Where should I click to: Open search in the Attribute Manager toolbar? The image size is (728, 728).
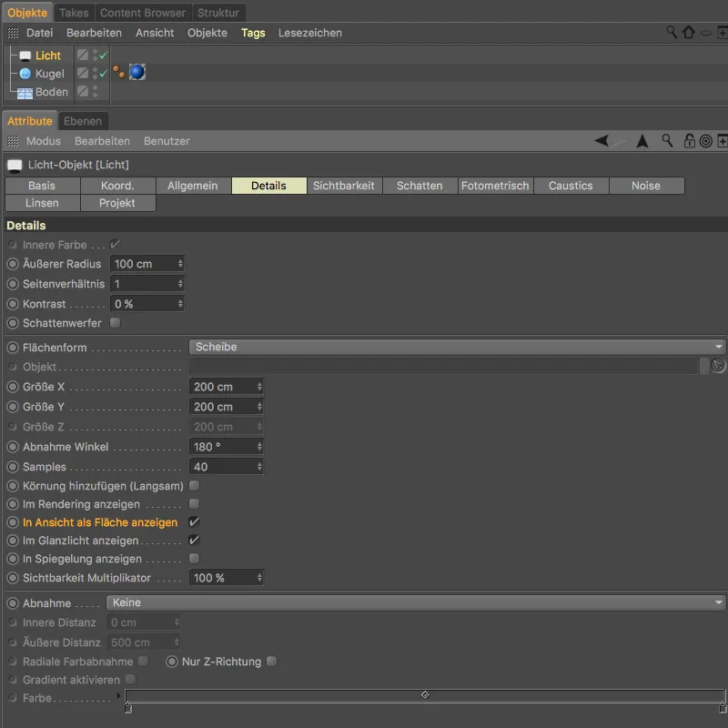pyautogui.click(x=667, y=141)
